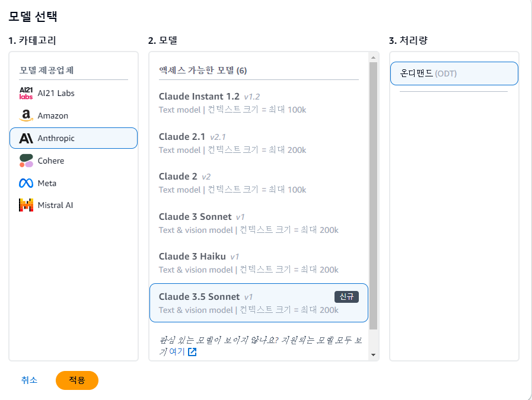Click the AI21 Labs logo icon
The width and height of the screenshot is (532, 400).
pos(26,93)
